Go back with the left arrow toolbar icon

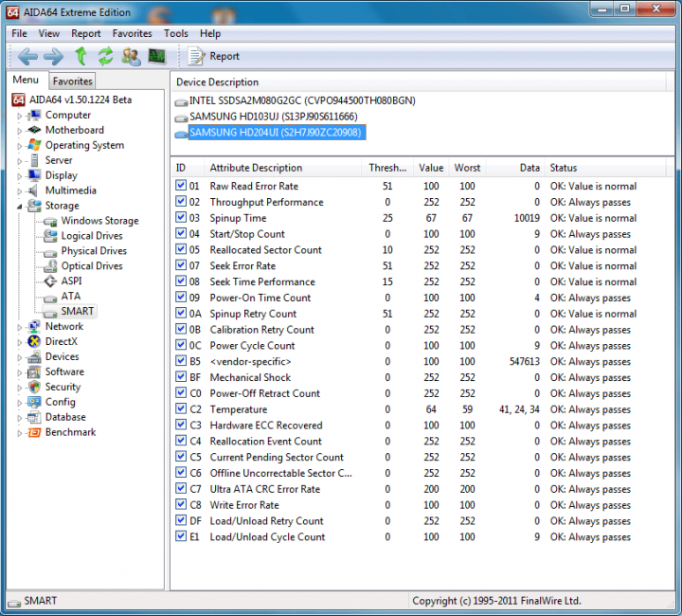click(27, 57)
